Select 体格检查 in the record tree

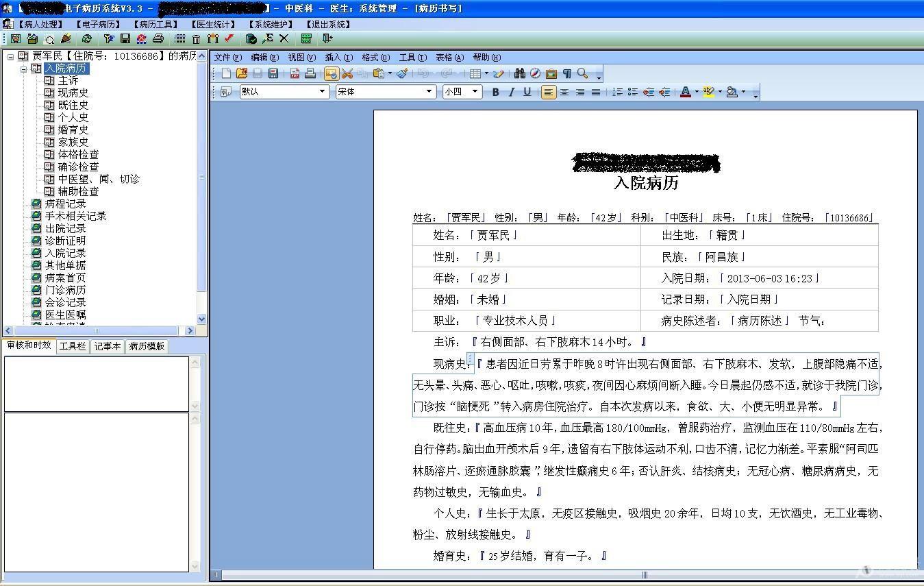click(x=78, y=154)
